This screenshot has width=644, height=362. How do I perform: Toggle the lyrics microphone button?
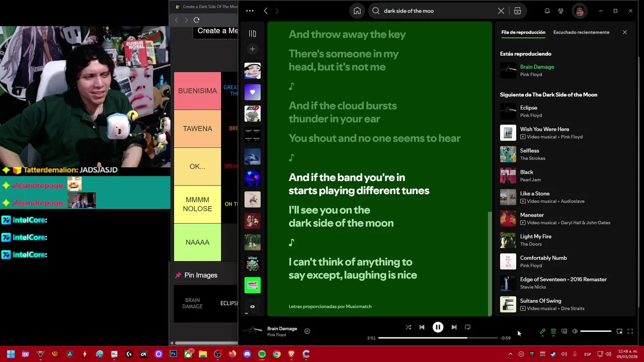click(x=542, y=331)
